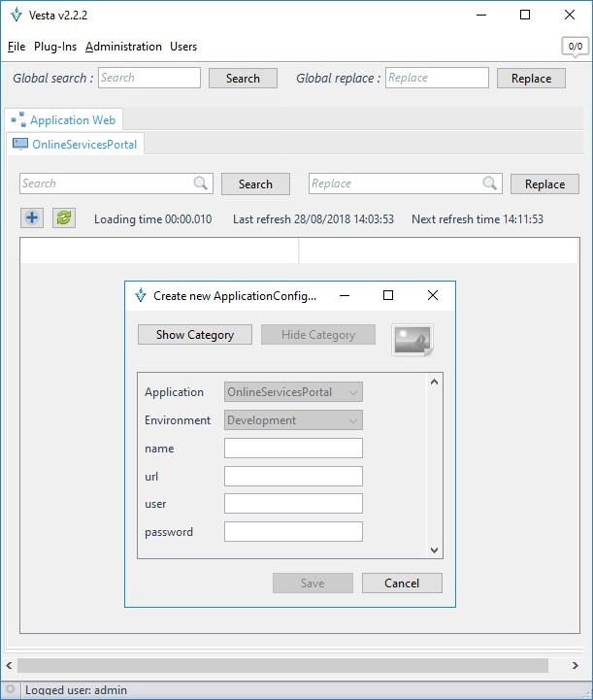Focus the name input field

293,448
